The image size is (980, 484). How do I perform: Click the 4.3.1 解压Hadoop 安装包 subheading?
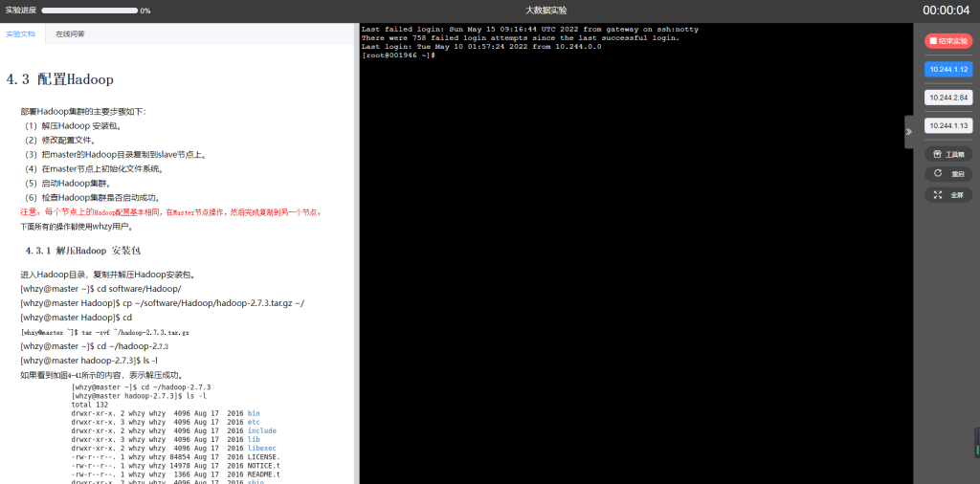[83, 251]
